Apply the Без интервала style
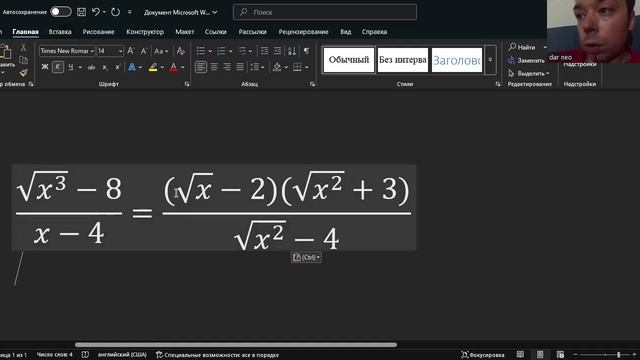Image resolution: width=640 pixels, height=360 pixels. tap(402, 60)
